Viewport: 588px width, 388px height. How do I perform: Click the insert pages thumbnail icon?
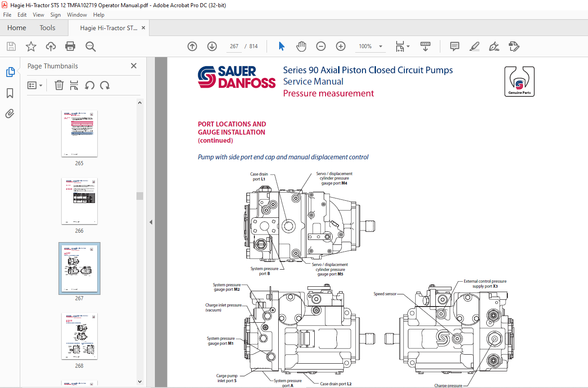pyautogui.click(x=74, y=85)
